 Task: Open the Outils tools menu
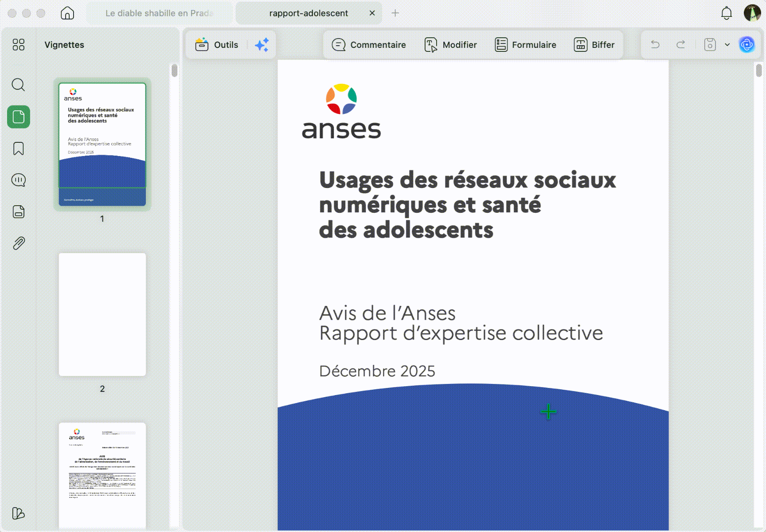[x=217, y=45]
